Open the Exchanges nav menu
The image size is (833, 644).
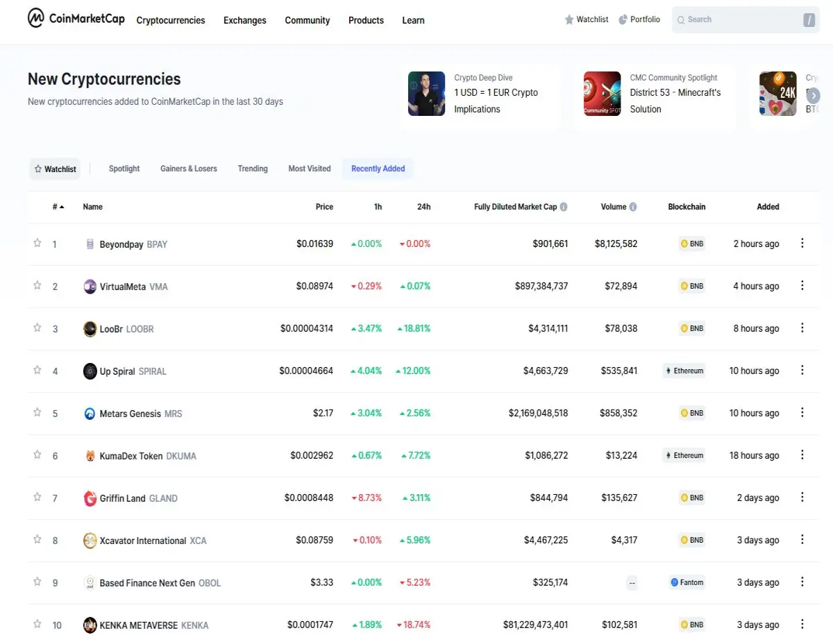pos(245,20)
